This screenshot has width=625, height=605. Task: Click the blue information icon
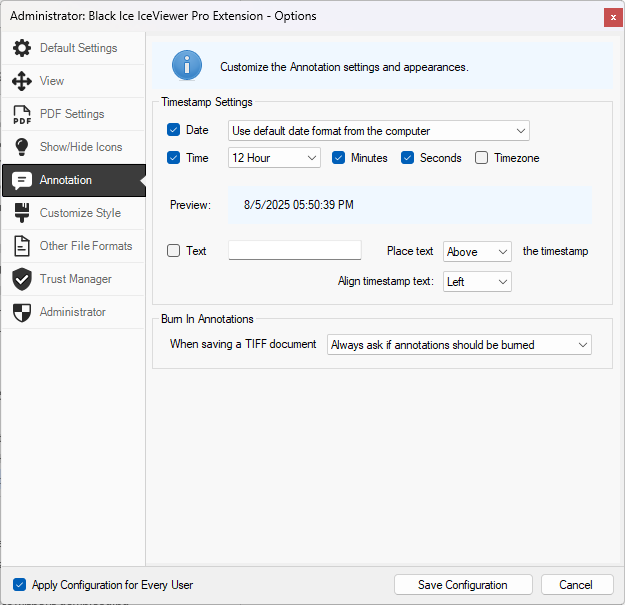[187, 65]
